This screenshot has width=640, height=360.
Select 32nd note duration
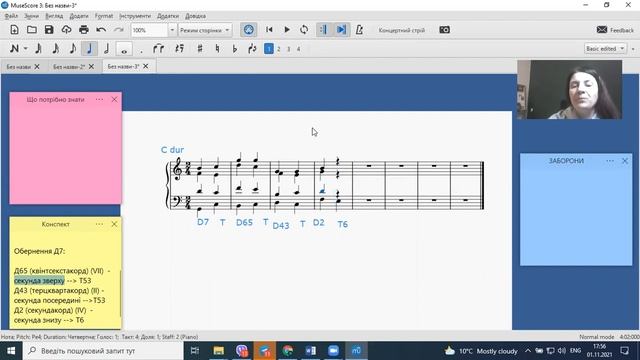click(38, 49)
